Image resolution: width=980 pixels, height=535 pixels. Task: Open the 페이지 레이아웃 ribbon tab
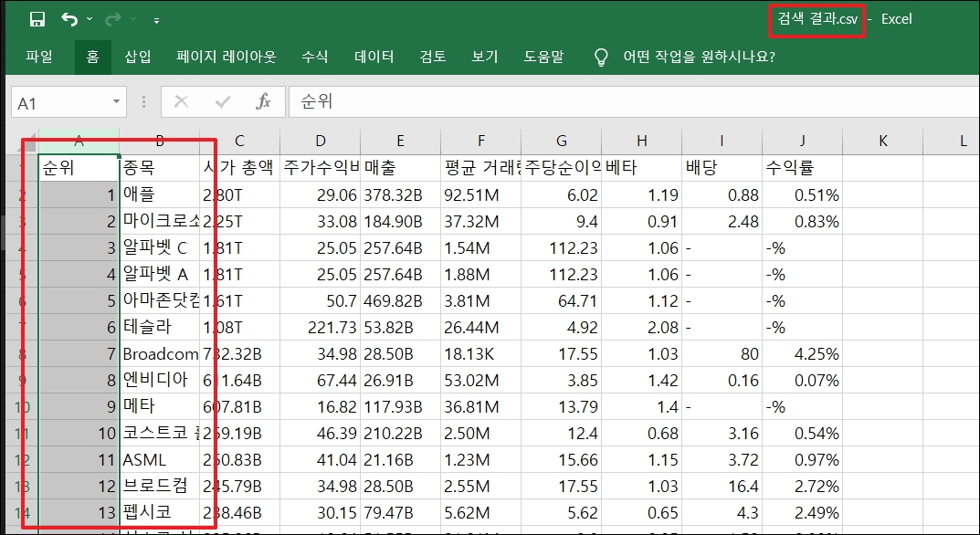[227, 57]
